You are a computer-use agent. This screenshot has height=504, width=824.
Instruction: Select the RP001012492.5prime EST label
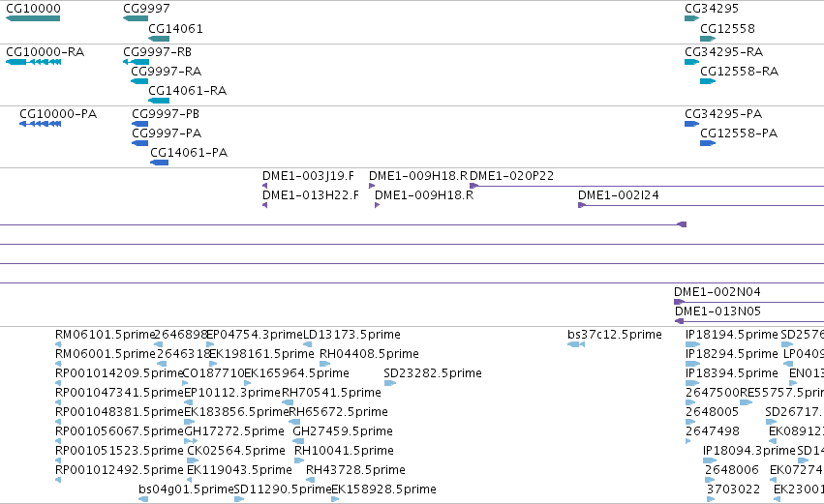point(119,470)
